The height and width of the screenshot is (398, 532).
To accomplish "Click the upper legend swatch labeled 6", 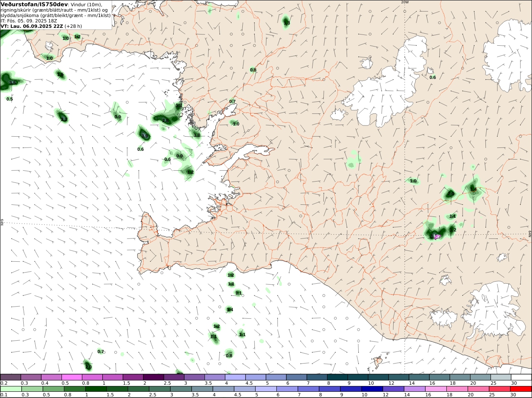I will pos(297,377).
